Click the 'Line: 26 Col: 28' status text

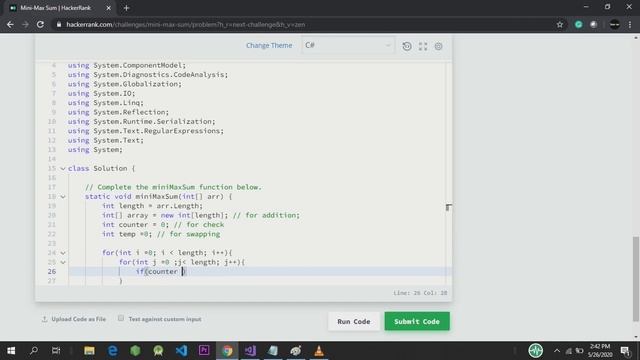coord(420,293)
